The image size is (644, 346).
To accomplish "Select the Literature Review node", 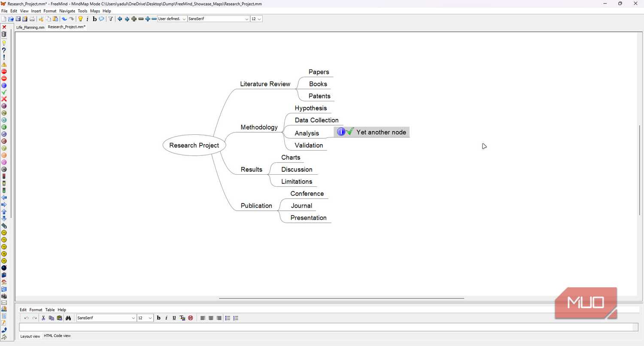I will (x=265, y=84).
